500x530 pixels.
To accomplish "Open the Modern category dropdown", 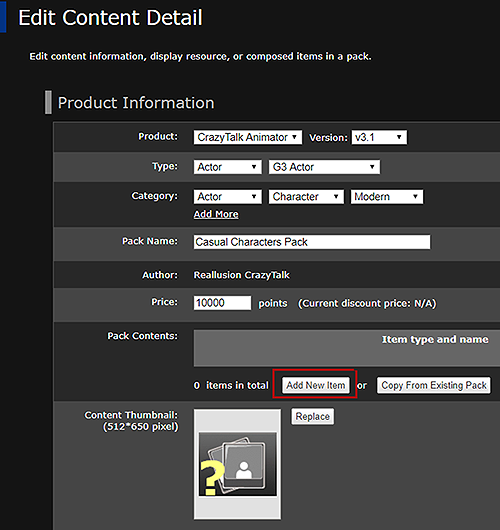I will coord(386,197).
